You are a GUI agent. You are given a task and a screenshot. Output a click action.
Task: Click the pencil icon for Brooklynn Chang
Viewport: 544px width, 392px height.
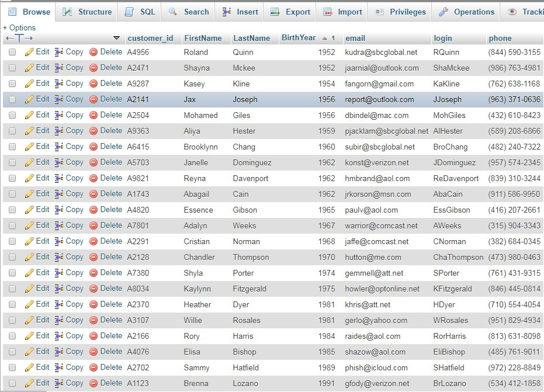pos(29,147)
